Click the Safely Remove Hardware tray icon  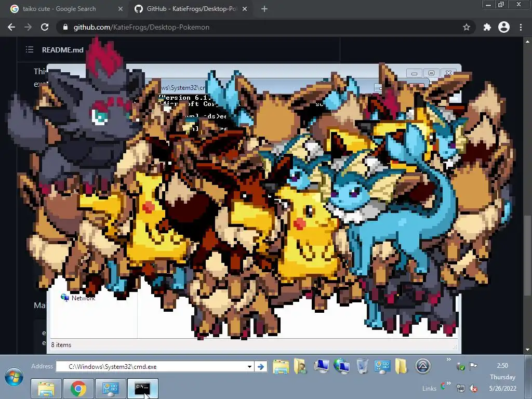(x=460, y=366)
